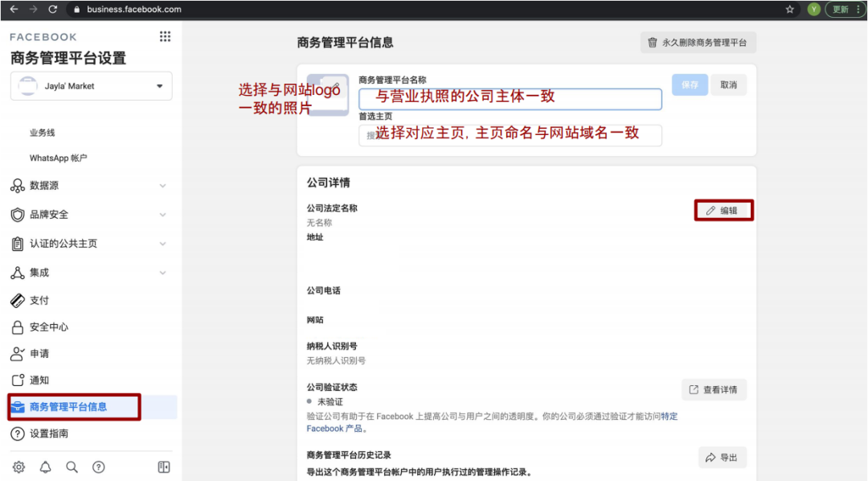Collapse the sidebar with the panel icon
Image resolution: width=868 pixels, height=481 pixels.
(x=163, y=467)
